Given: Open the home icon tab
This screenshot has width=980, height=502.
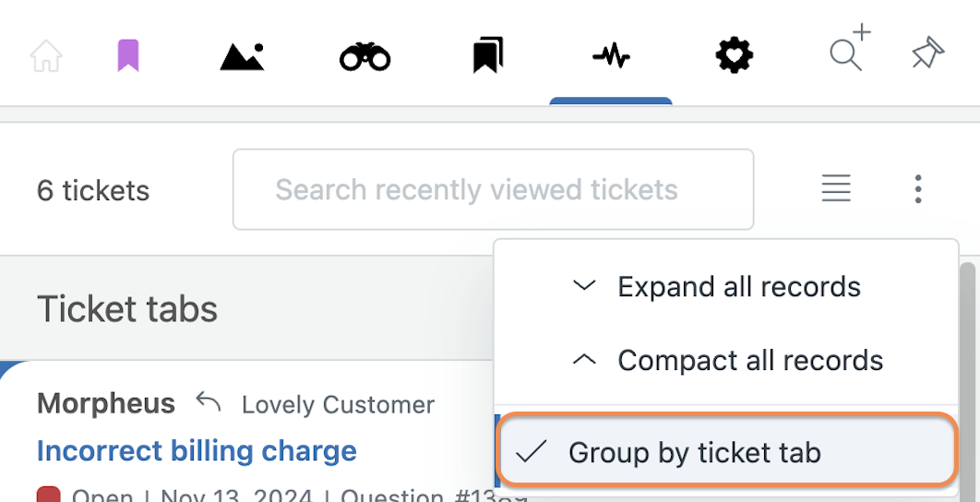Looking at the screenshot, I should 46,55.
